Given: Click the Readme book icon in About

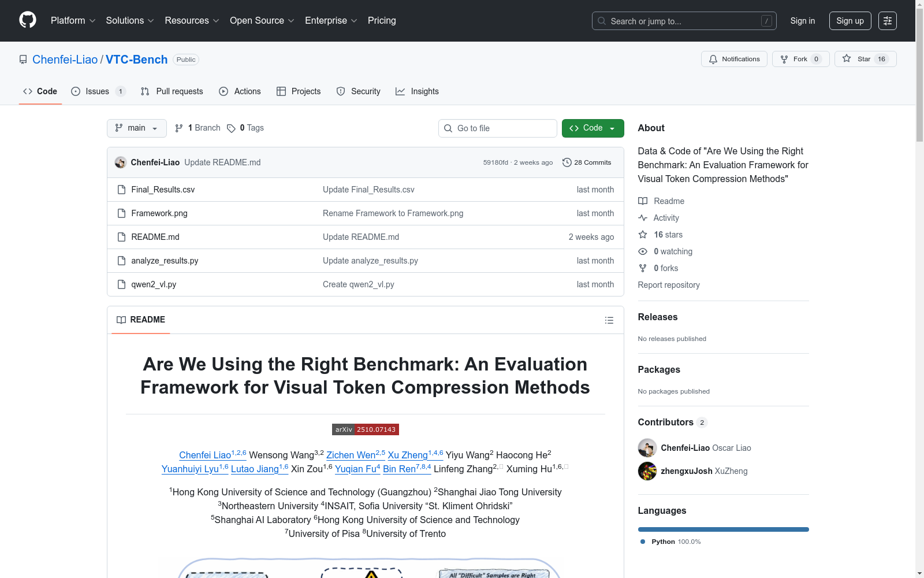Looking at the screenshot, I should (x=643, y=201).
